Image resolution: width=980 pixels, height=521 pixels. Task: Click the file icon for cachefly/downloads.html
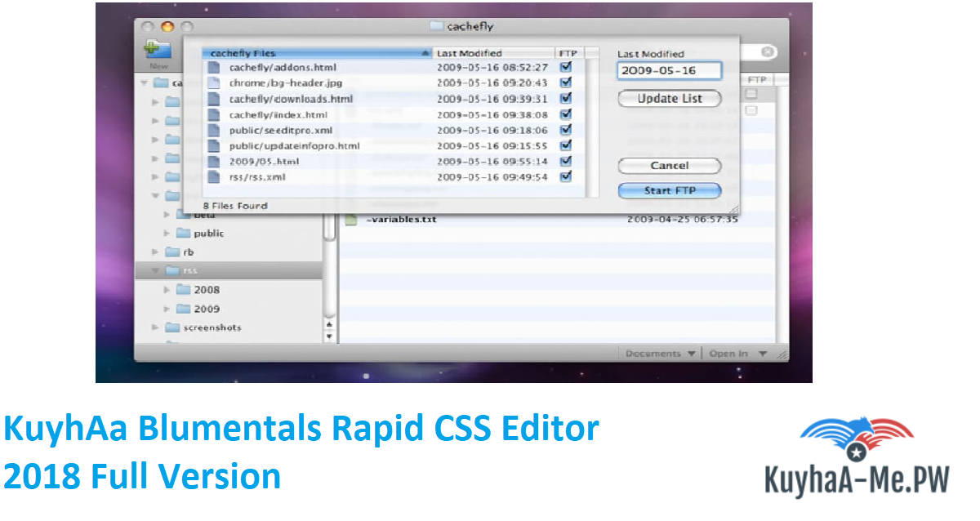pos(214,99)
